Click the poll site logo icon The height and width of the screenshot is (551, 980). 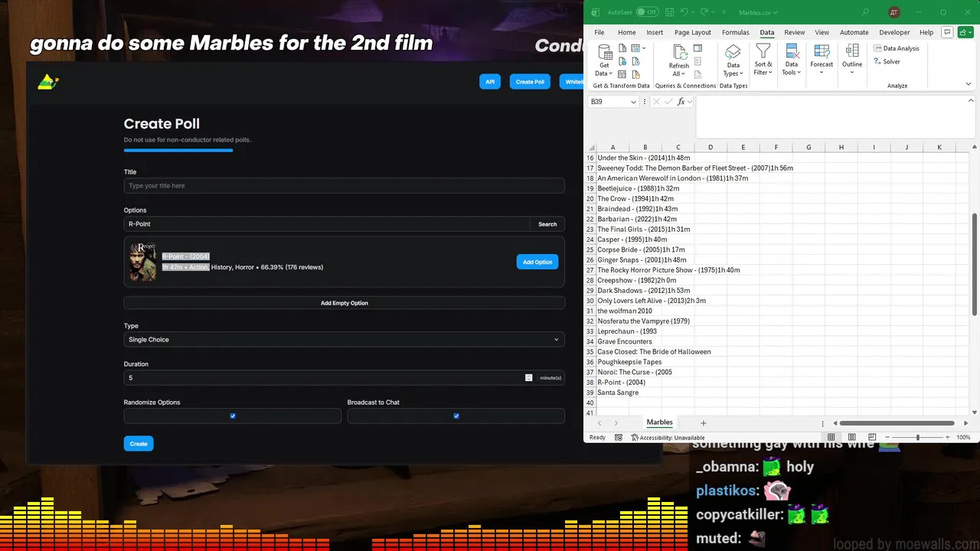tap(47, 81)
